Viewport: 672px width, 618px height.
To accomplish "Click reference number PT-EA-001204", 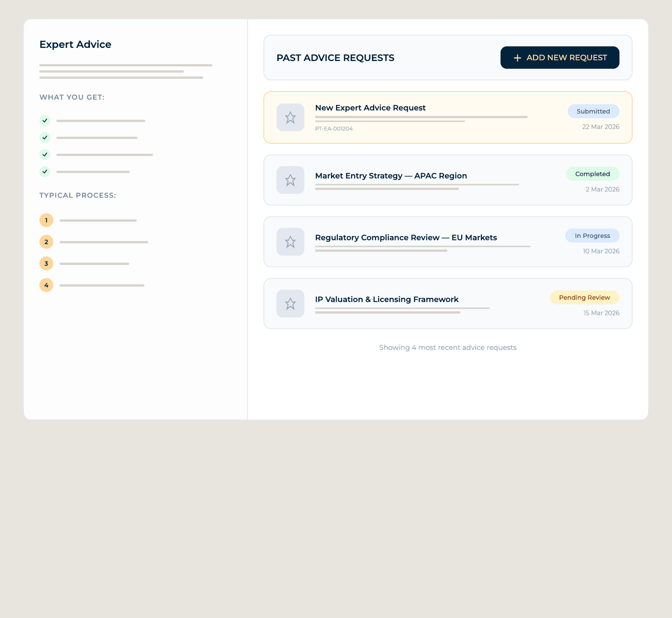I will [x=334, y=128].
